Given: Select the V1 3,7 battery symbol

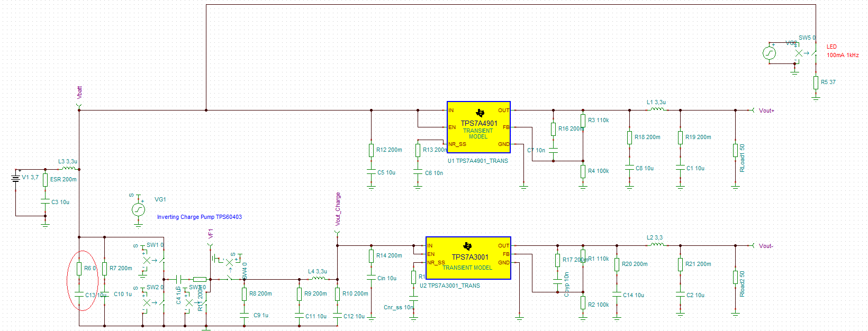Looking at the screenshot, I should (16, 178).
